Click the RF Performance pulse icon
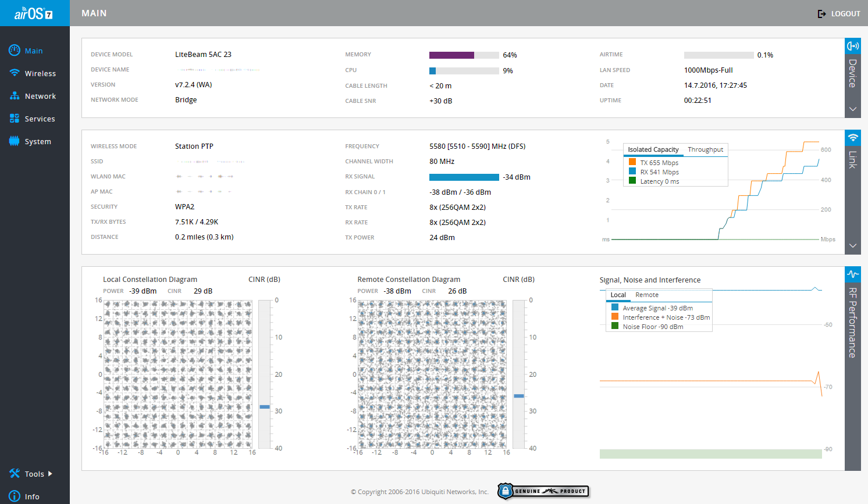 (853, 274)
